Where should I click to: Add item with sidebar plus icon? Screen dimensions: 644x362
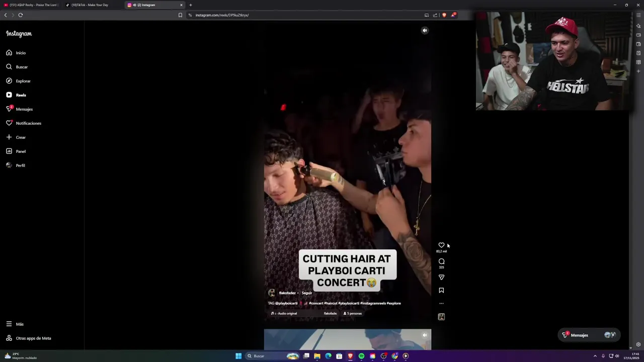638,71
